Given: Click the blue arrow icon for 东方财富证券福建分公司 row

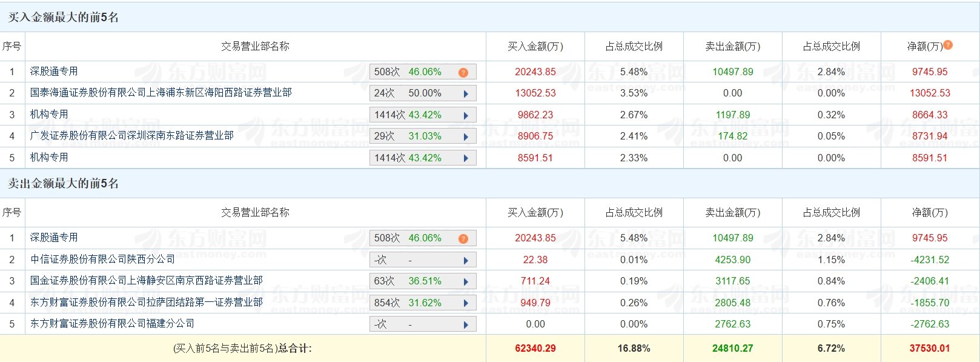Looking at the screenshot, I should point(466,325).
